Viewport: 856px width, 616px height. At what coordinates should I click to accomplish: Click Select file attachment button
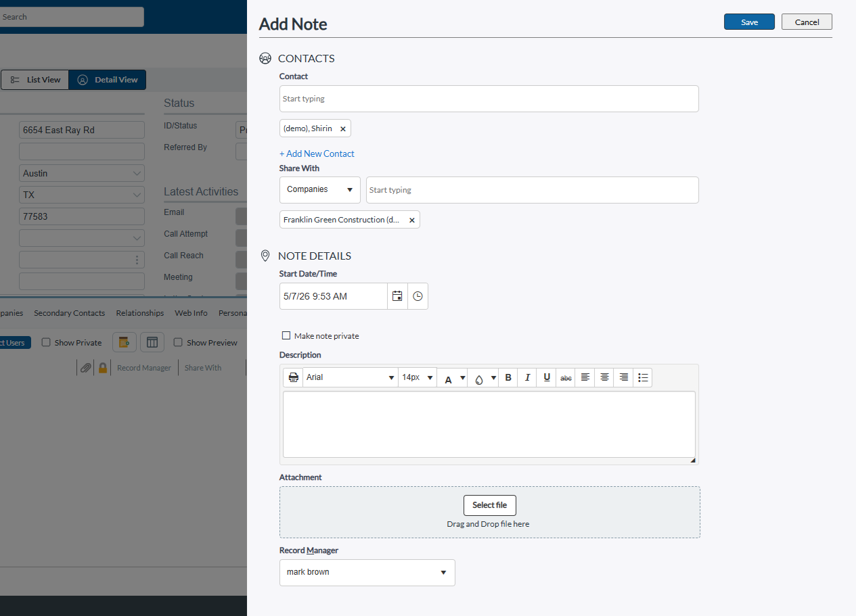490,505
